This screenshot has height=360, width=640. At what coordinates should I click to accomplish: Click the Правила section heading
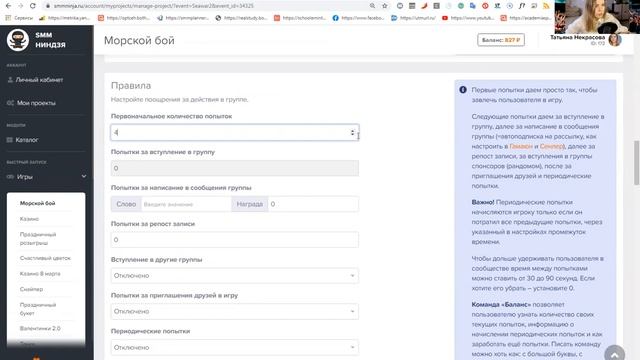pyautogui.click(x=131, y=85)
